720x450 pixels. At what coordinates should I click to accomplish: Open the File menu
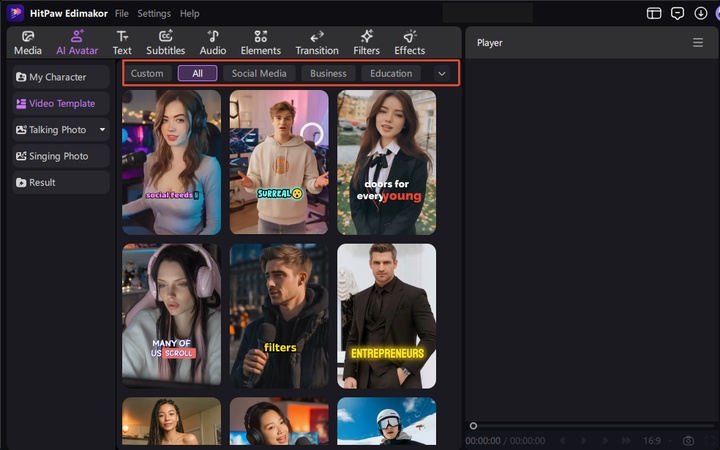pos(122,13)
